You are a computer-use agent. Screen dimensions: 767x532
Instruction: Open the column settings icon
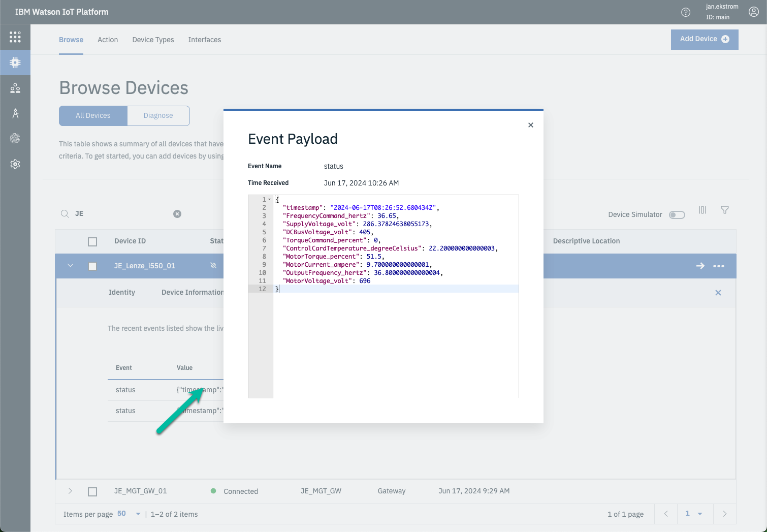tap(702, 210)
